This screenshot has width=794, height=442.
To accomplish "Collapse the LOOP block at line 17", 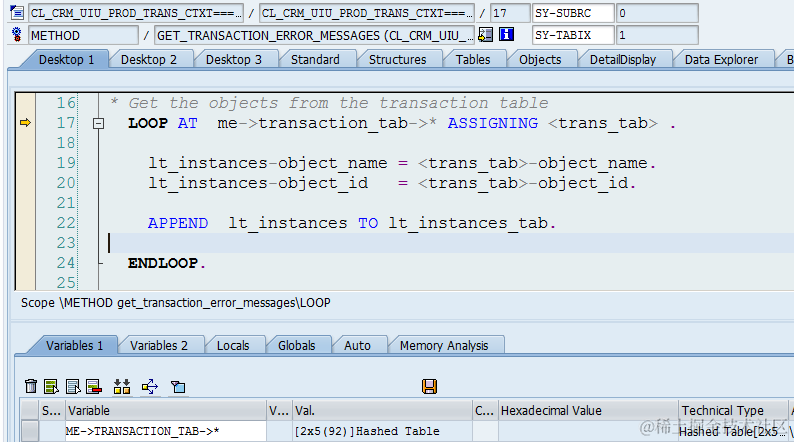I will 99,123.
